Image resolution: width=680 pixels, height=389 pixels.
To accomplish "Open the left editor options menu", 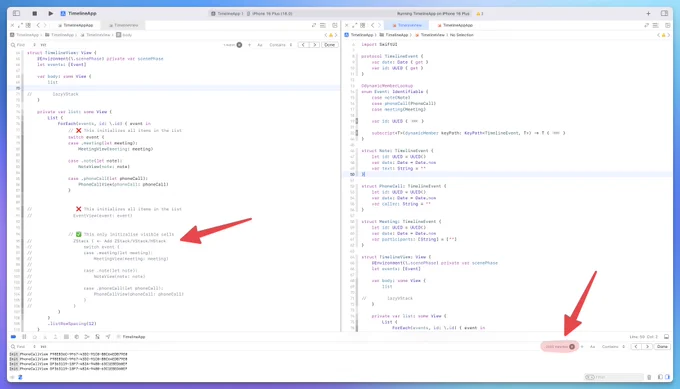I will [323, 26].
